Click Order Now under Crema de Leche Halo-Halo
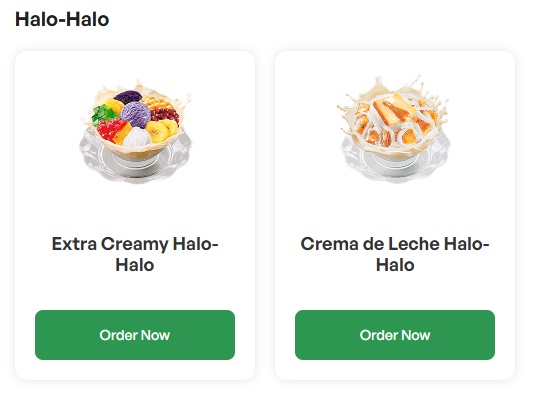This screenshot has height=418, width=538. click(x=395, y=335)
